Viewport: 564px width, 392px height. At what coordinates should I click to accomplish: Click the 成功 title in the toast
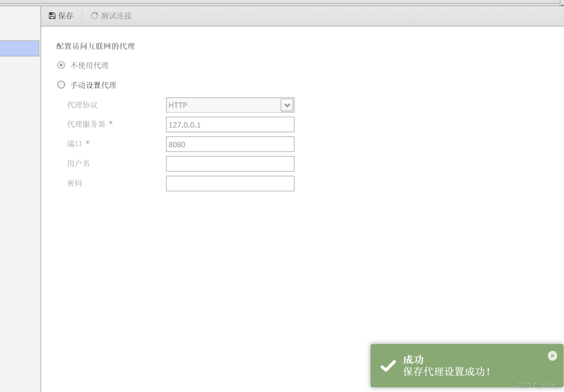pos(413,359)
